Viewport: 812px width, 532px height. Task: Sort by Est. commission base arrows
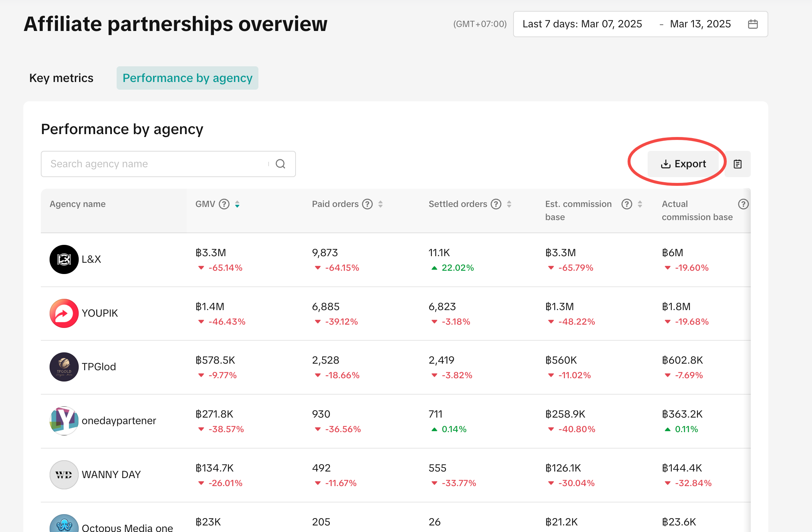click(x=640, y=204)
